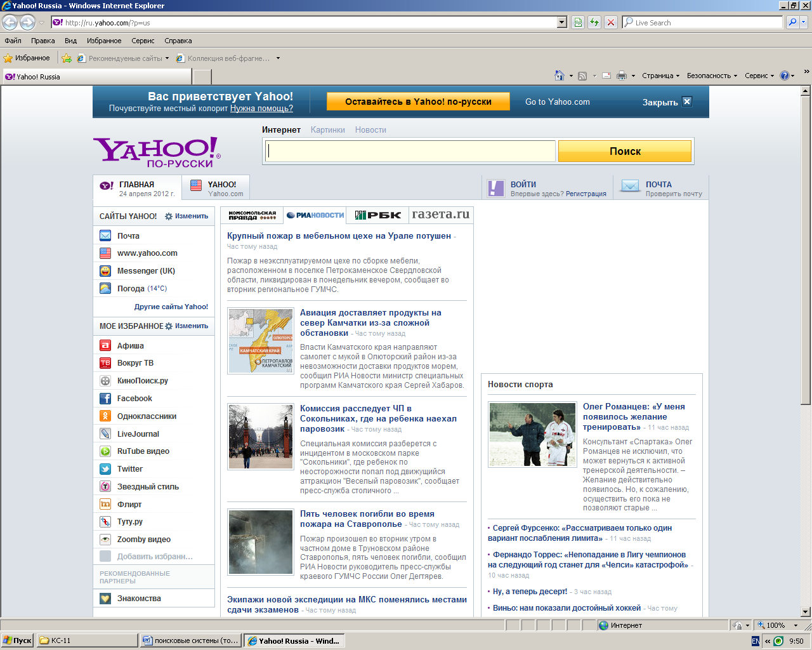Image resolution: width=812 pixels, height=650 pixels.
Task: Close the Yahoo welcome banner via Закрыть
Action: pyautogui.click(x=667, y=102)
